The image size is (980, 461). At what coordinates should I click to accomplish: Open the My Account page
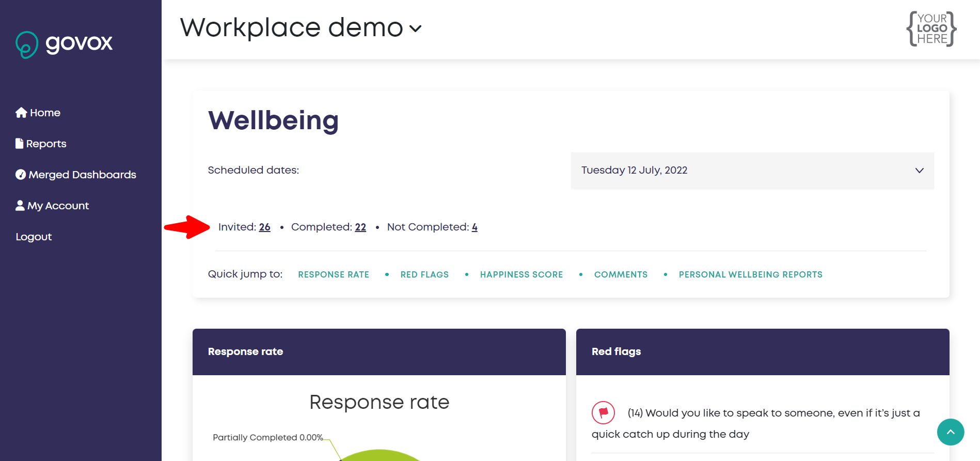click(52, 206)
